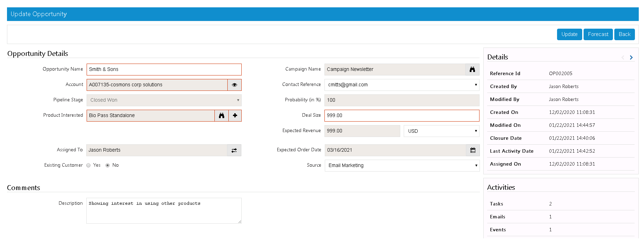Click the plus icon to add product
644x239 pixels.
[x=235, y=116]
